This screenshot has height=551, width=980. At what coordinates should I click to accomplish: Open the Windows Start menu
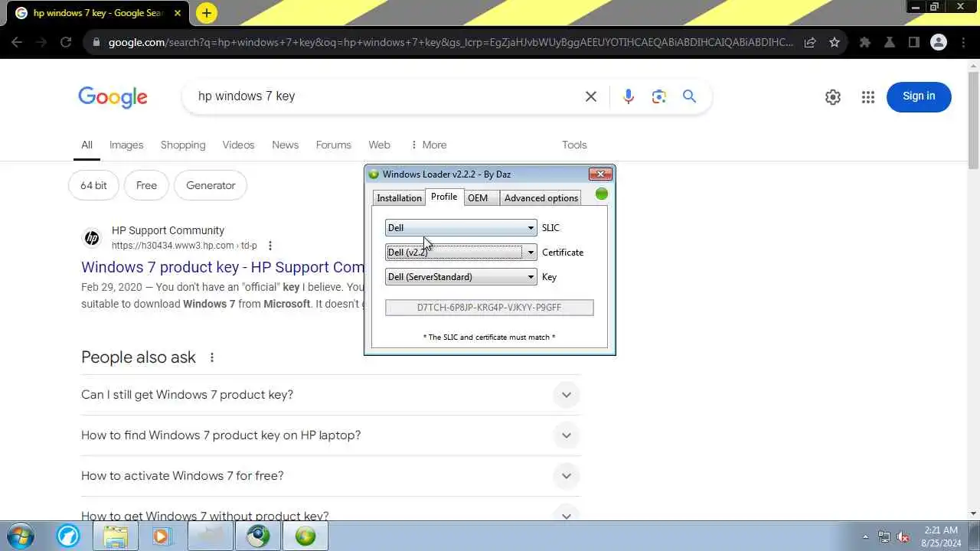(21, 536)
